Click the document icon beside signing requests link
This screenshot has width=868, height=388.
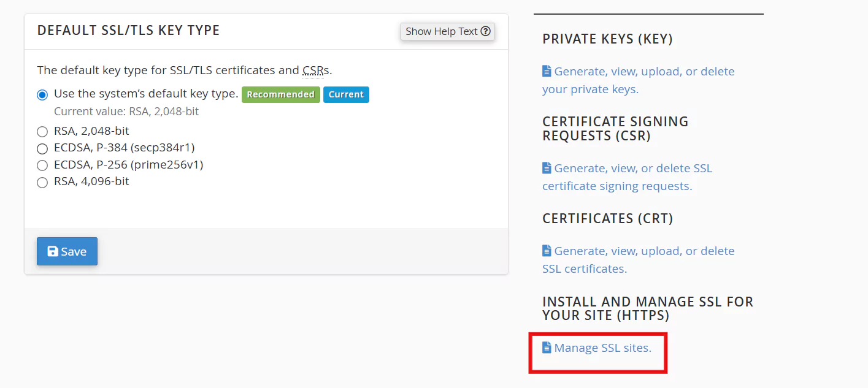[x=547, y=168]
